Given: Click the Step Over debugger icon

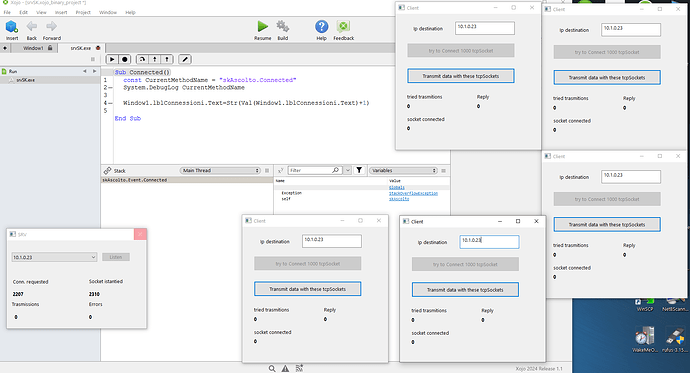Looking at the screenshot, I should click(142, 59).
